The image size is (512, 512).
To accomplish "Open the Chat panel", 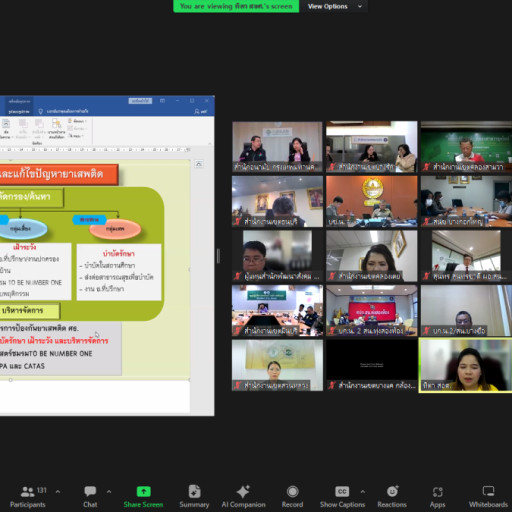I will 90,497.
